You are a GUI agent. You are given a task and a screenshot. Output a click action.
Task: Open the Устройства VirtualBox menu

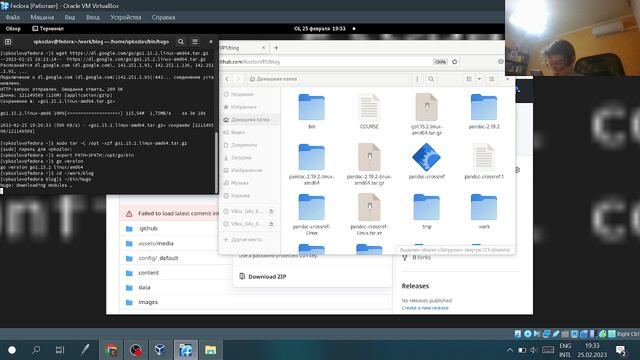pos(126,18)
